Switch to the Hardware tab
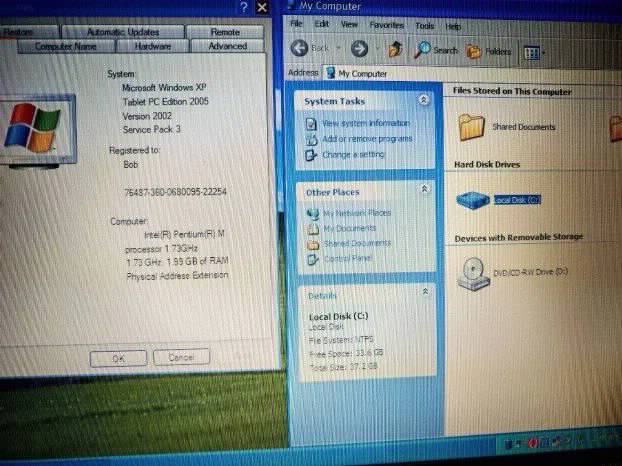 point(153,46)
